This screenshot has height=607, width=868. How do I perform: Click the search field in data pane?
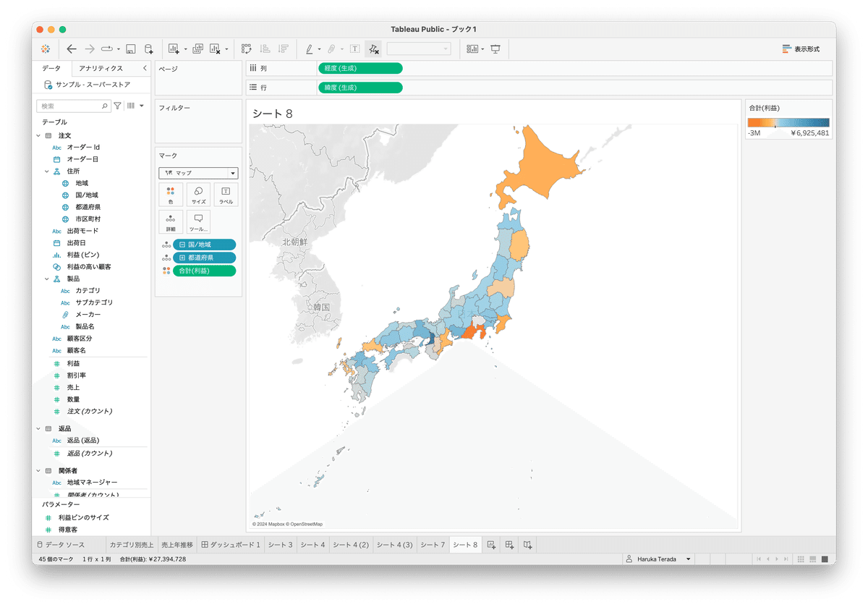(73, 106)
